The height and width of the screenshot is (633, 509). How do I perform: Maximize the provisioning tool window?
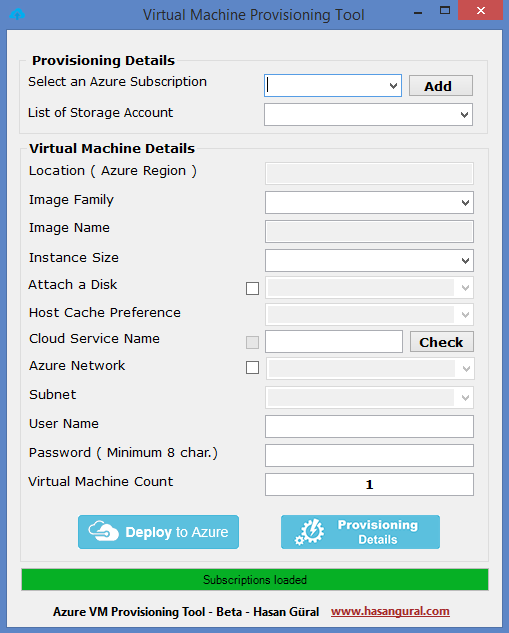click(445, 11)
